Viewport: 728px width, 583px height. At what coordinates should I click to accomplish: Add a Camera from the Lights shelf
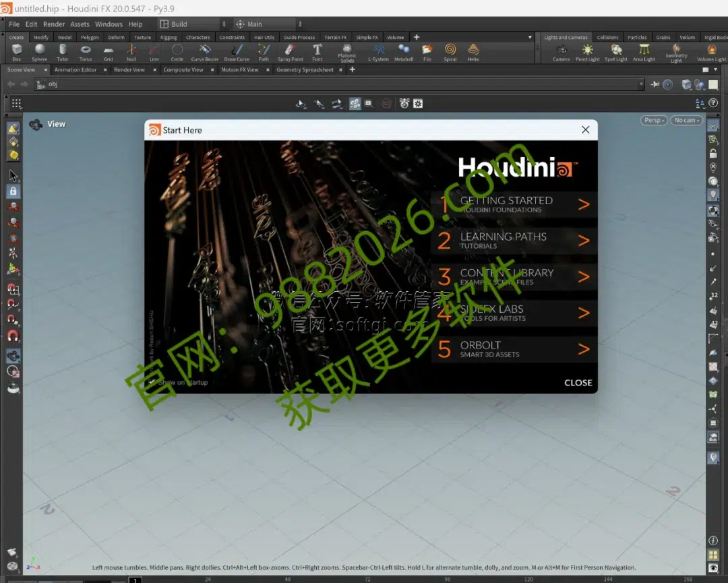[x=561, y=52]
